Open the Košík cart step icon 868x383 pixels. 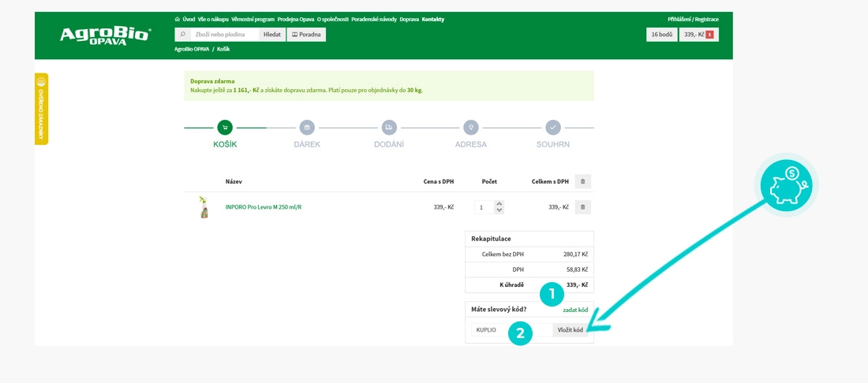[x=225, y=128]
